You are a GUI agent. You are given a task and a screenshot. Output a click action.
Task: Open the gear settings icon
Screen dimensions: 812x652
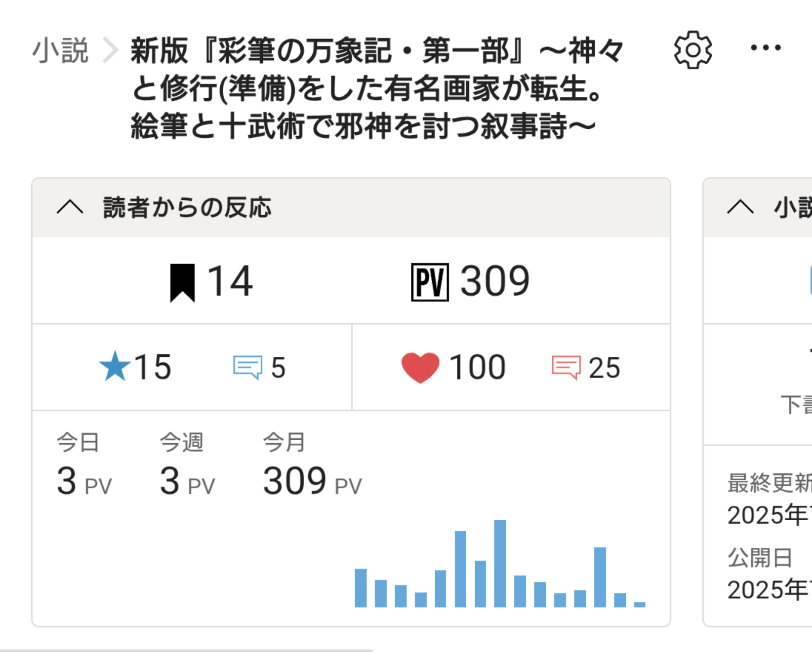[x=692, y=50]
